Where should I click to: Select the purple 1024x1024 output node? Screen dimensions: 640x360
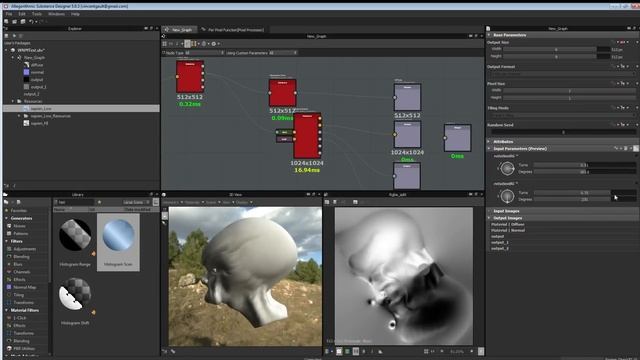pyautogui.click(x=407, y=134)
